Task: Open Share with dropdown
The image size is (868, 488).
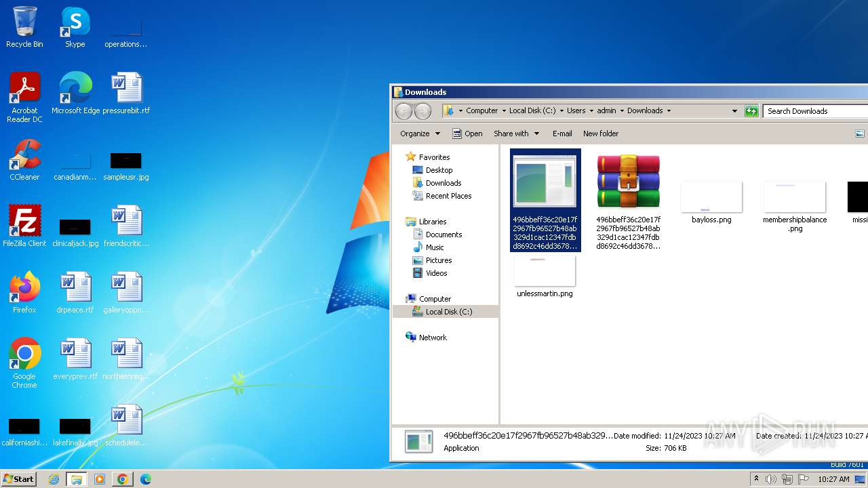Action: 516,134
